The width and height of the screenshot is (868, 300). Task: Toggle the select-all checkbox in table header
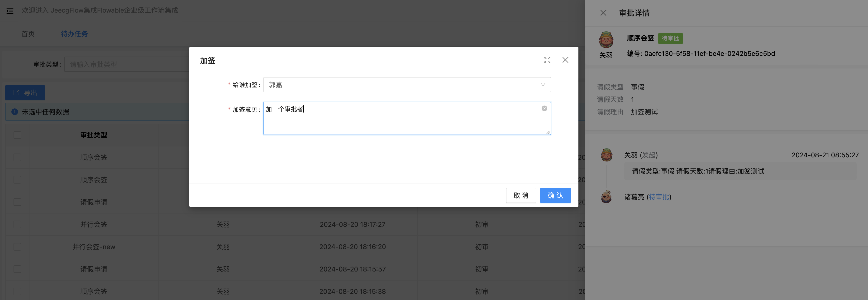[x=17, y=135]
